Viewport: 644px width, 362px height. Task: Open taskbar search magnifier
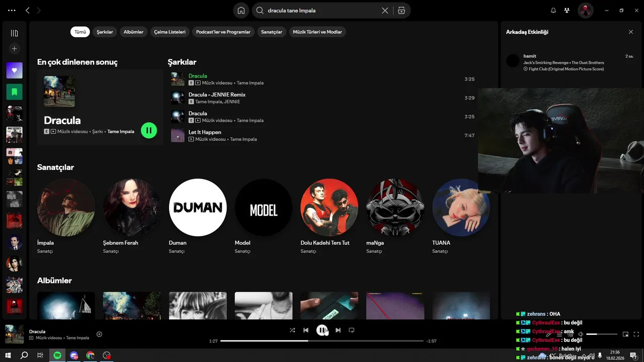[x=24, y=355]
